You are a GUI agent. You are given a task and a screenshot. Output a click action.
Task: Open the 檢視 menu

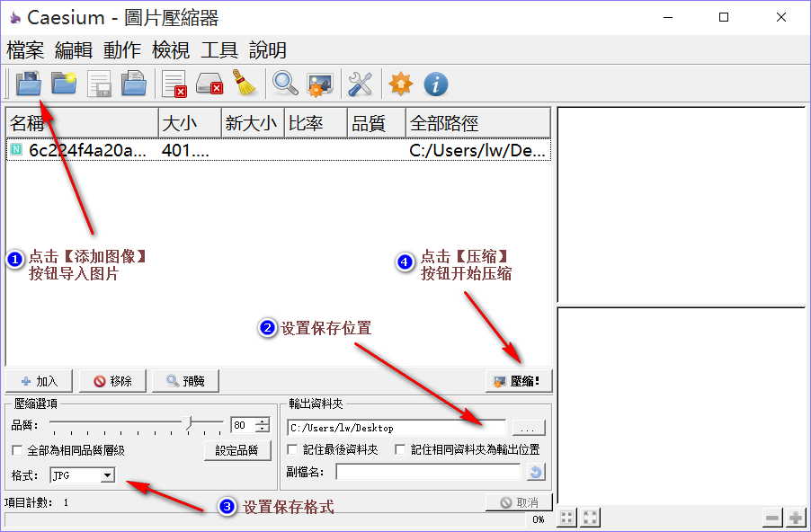(x=171, y=50)
